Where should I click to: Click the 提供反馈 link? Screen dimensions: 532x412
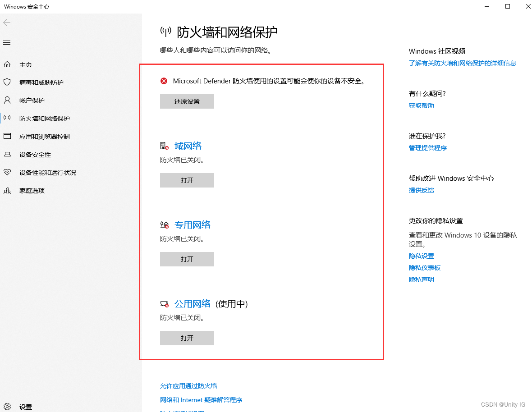coord(422,190)
